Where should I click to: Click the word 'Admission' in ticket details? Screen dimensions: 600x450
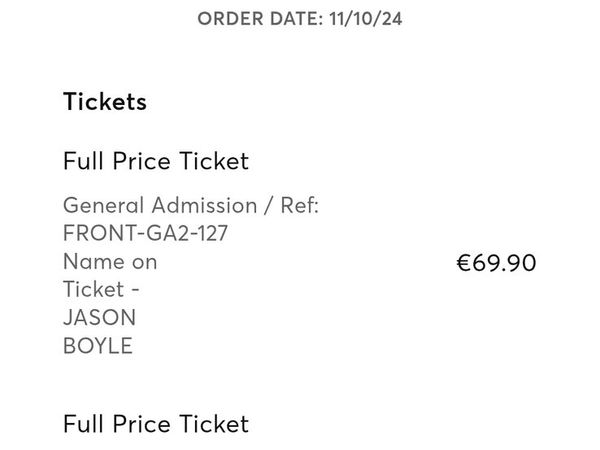[204, 205]
